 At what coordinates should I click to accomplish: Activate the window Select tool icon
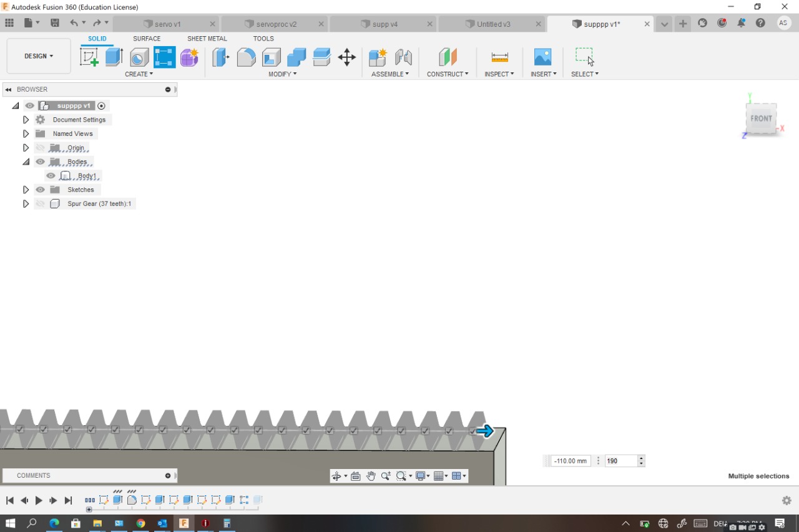(x=584, y=57)
